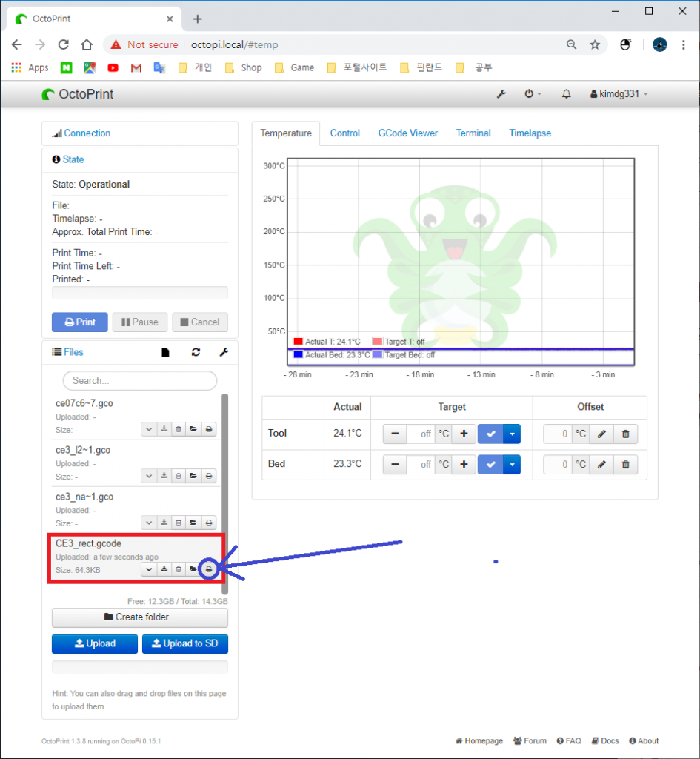Image resolution: width=700 pixels, height=759 pixels.
Task: Open the System power menu
Action: coord(533,94)
